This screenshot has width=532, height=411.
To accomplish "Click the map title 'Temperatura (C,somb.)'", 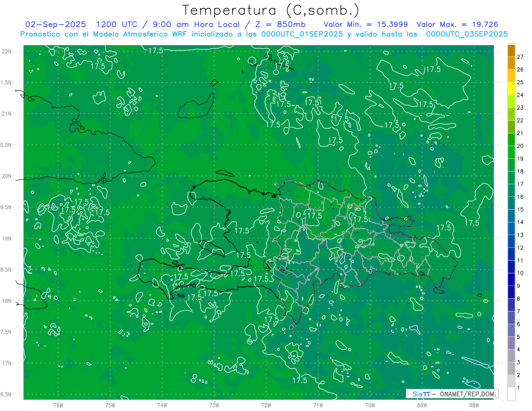I will [x=271, y=10].
